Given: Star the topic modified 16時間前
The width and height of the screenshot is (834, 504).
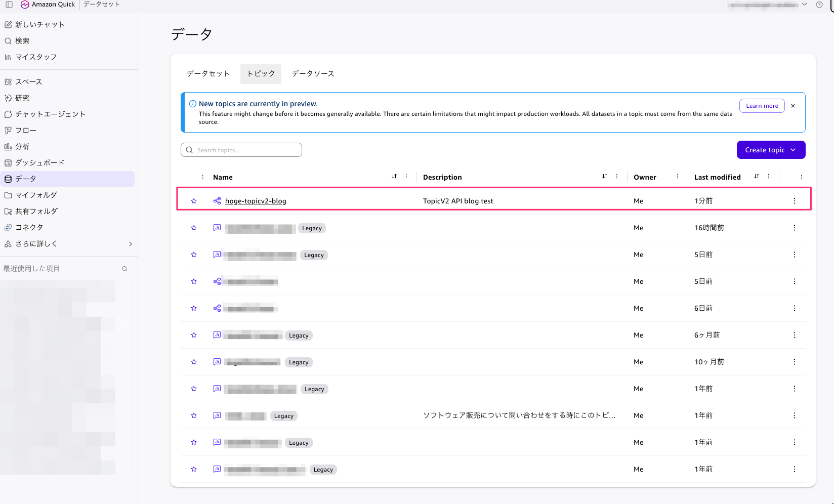Looking at the screenshot, I should pyautogui.click(x=194, y=228).
